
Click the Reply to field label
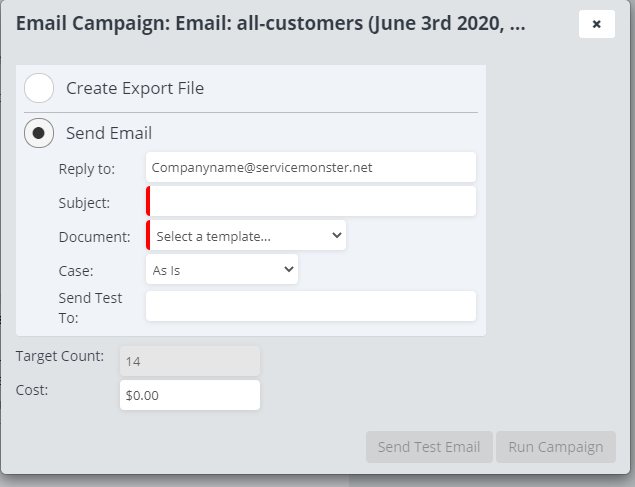[87, 168]
